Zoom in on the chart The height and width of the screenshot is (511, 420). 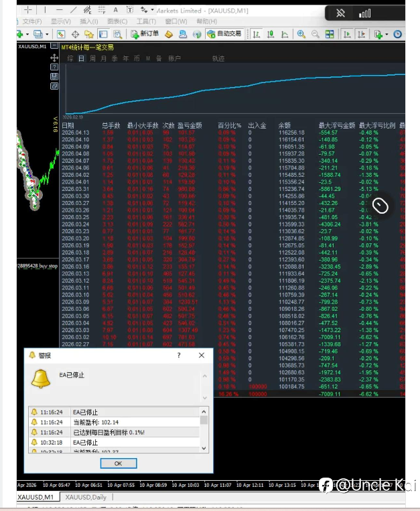301,34
